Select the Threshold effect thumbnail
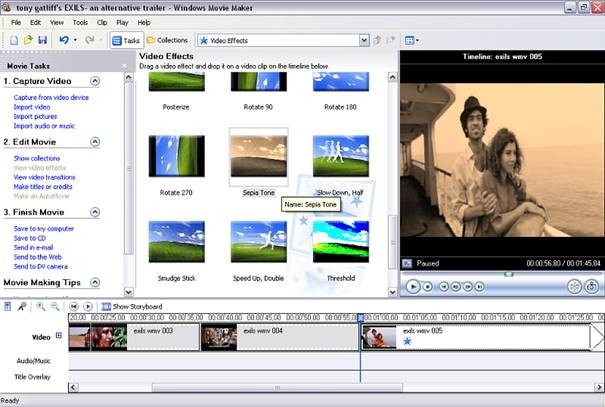 (x=341, y=241)
